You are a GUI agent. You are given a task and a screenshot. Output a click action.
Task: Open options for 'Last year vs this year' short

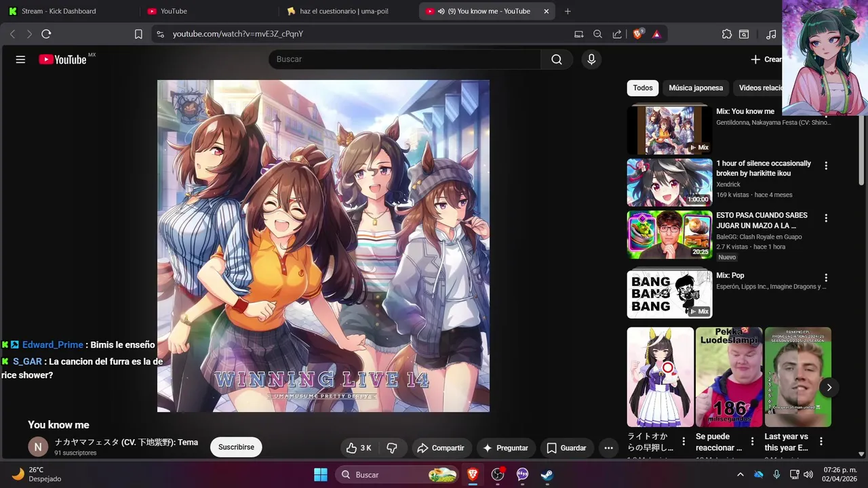(821, 441)
